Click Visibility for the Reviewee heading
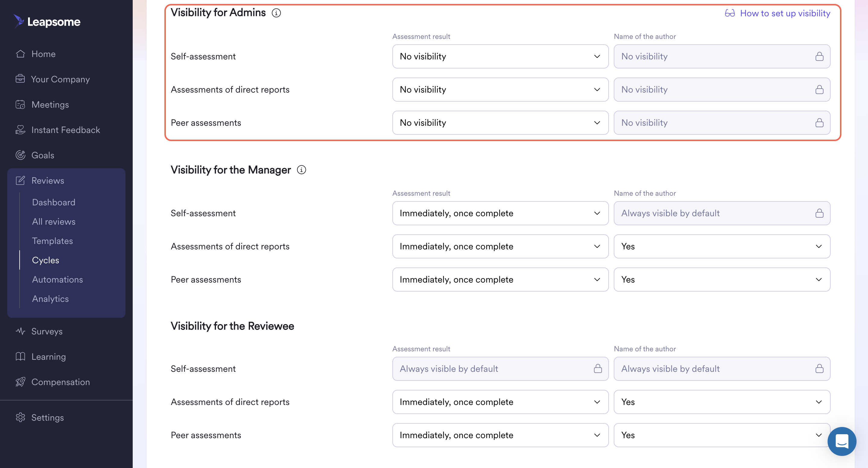Image resolution: width=868 pixels, height=468 pixels. [x=232, y=326]
